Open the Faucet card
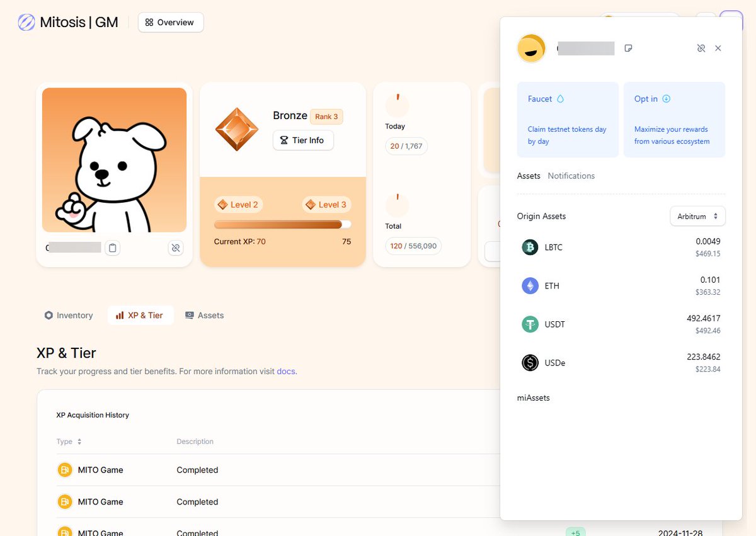Screen dimensions: 756x536 click(568, 120)
